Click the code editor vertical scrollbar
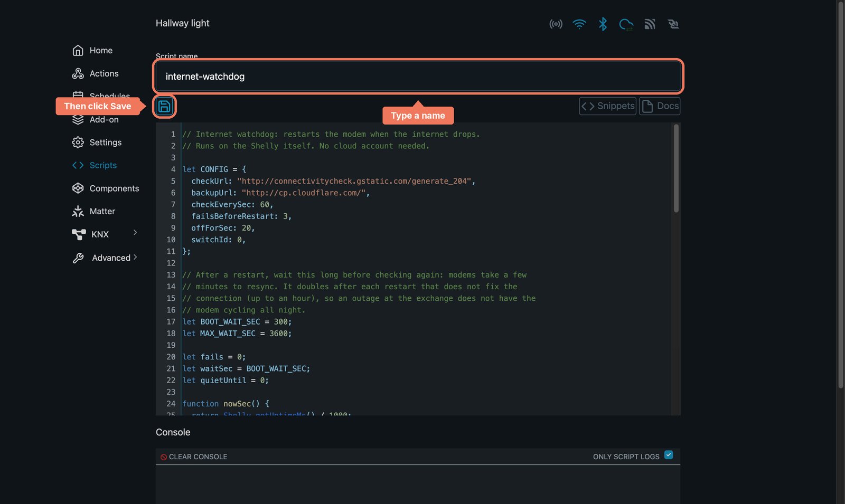Image resolution: width=845 pixels, height=504 pixels. coord(676,169)
